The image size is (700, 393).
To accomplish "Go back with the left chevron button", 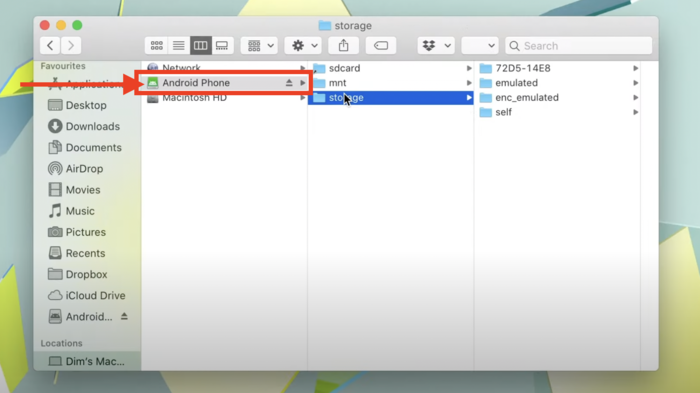I will 50,46.
